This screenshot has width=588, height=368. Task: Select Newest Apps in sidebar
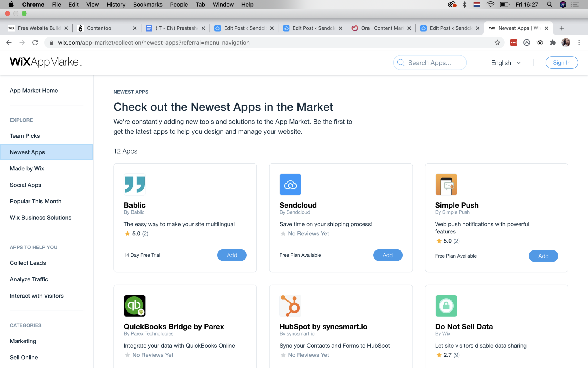point(47,152)
